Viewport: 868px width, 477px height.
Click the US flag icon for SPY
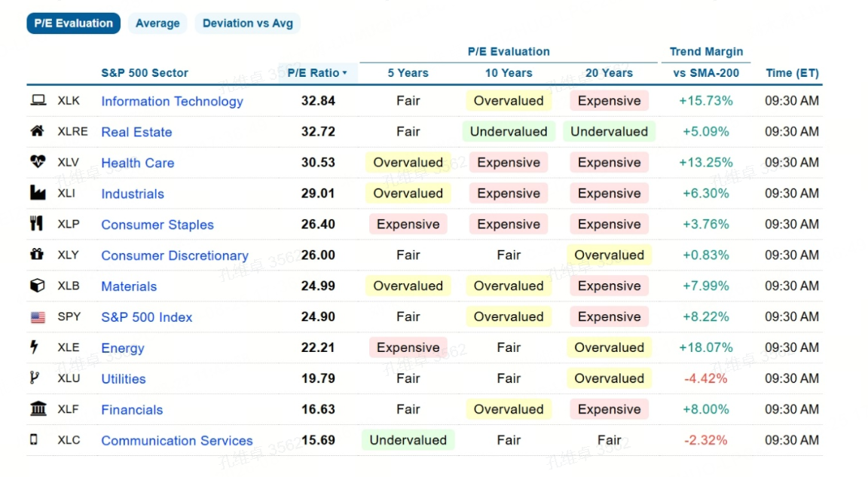[x=38, y=317]
